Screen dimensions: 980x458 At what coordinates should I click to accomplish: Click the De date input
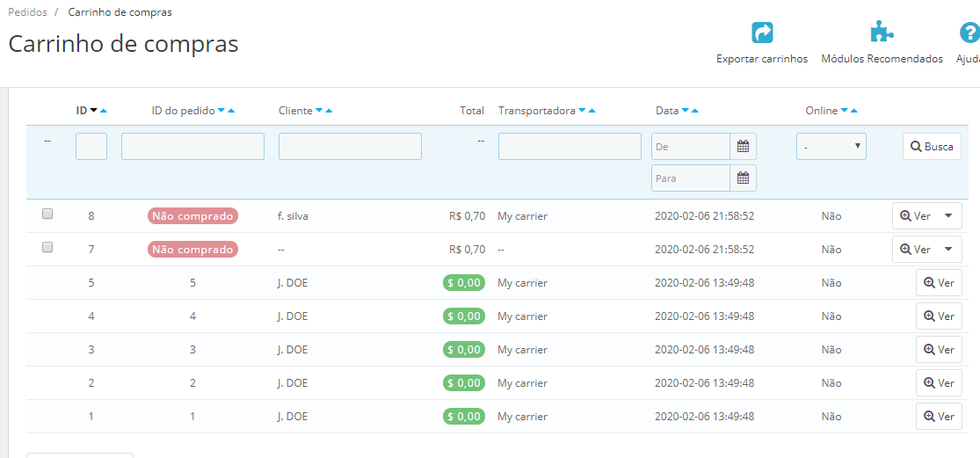coord(691,146)
